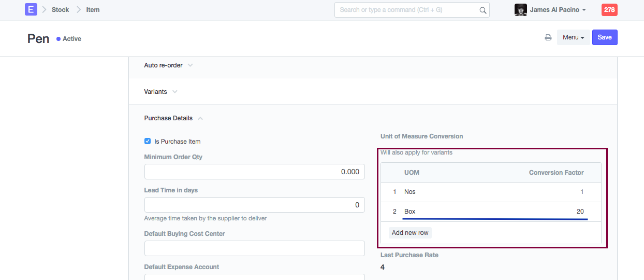
Task: Click the Lead Time in days field
Action: click(x=254, y=205)
